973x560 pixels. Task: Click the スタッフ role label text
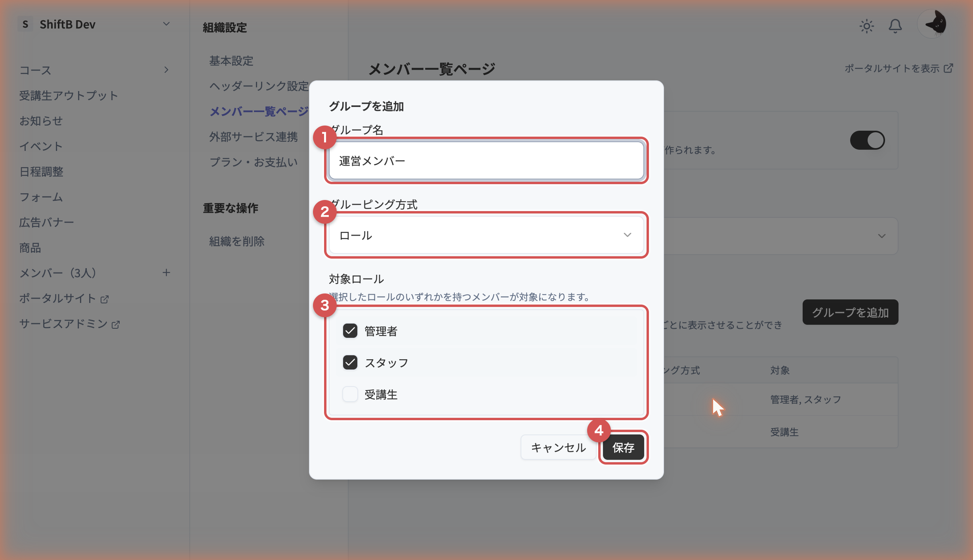tap(387, 363)
